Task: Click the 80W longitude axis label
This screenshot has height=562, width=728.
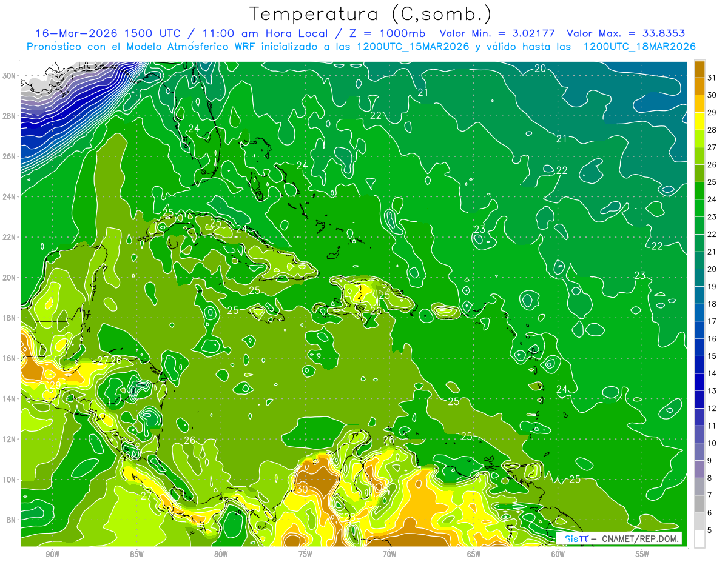Action: [x=221, y=555]
